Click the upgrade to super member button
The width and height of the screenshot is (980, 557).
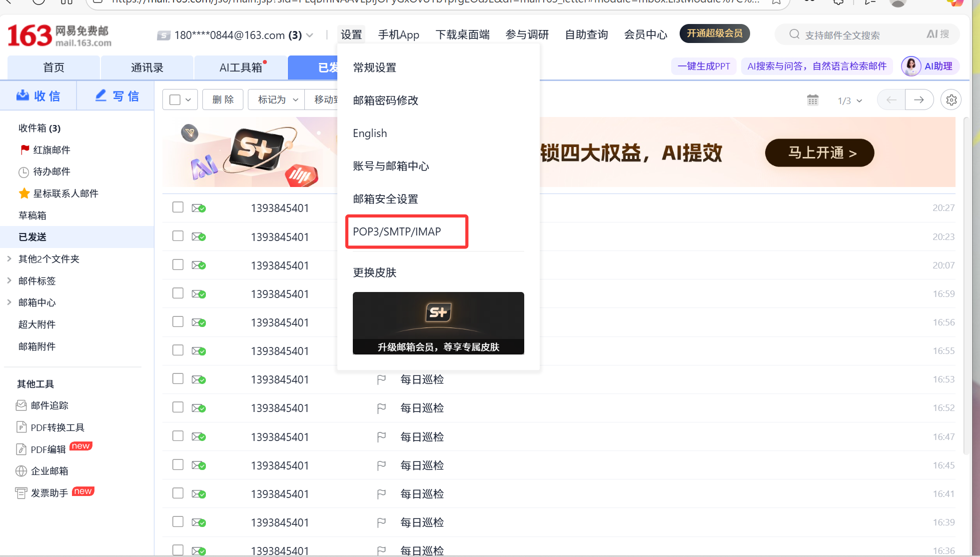[714, 33]
